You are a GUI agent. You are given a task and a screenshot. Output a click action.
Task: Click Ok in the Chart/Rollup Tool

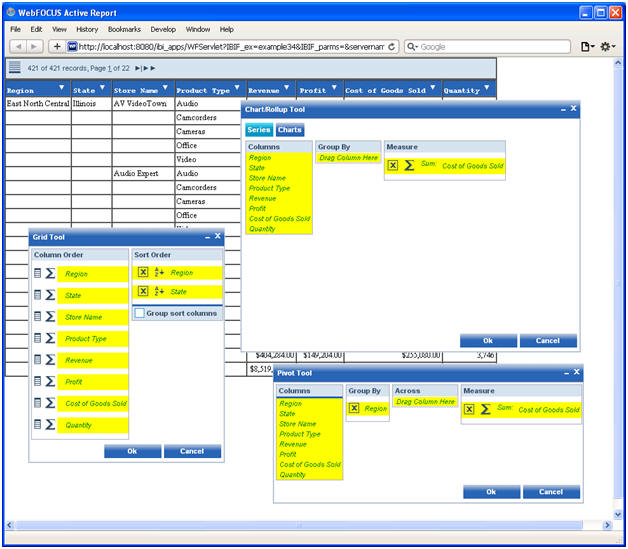click(488, 341)
